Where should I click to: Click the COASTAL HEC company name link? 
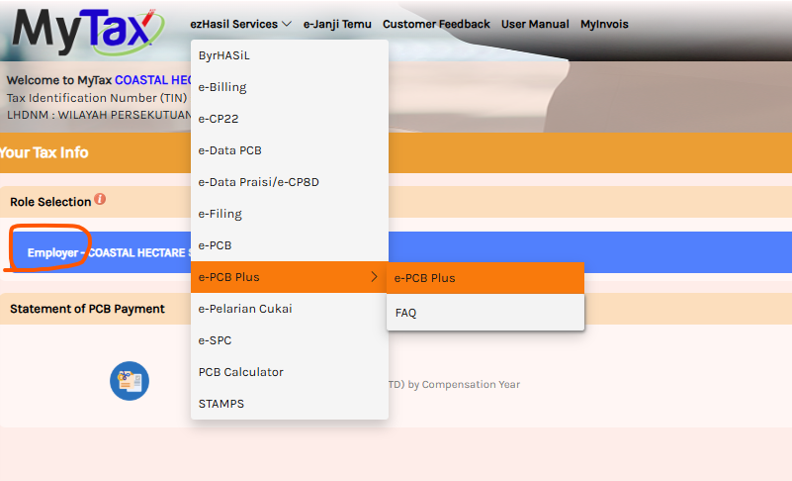(x=153, y=80)
